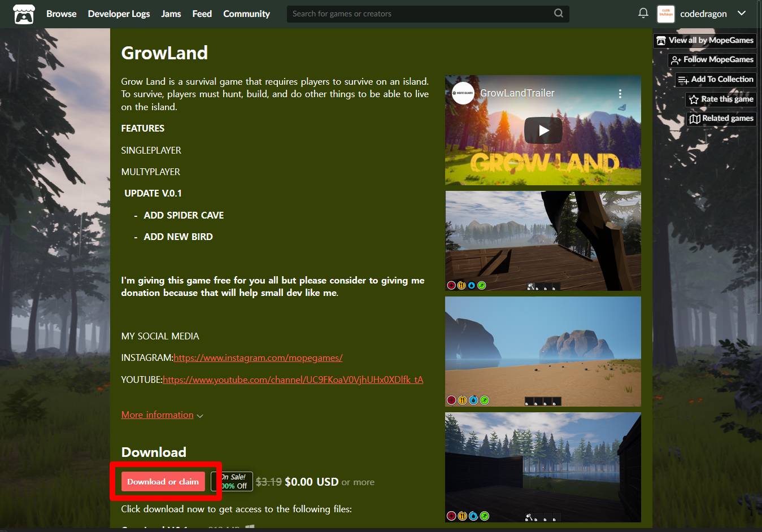Click the SINGLEPLAYER feature text
762x532 pixels.
click(x=151, y=151)
